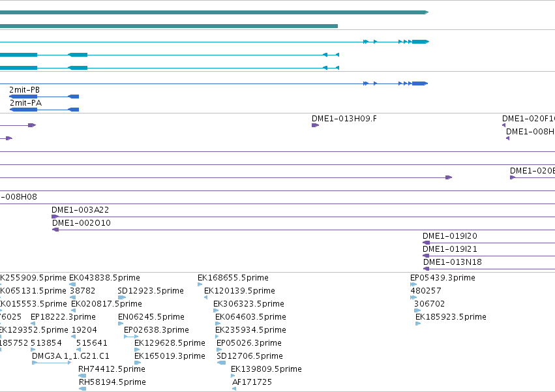Select the second shorter teal gene bar
This screenshot has height=392, width=555.
click(x=169, y=26)
